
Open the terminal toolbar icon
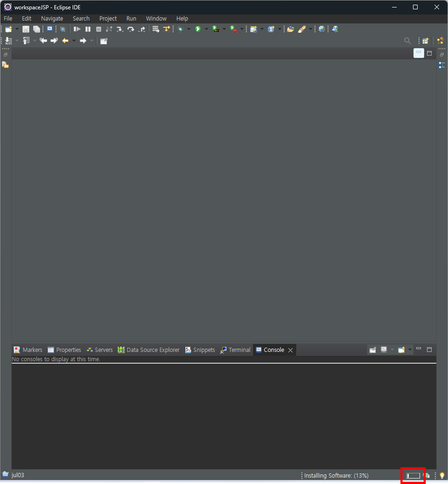(50, 29)
